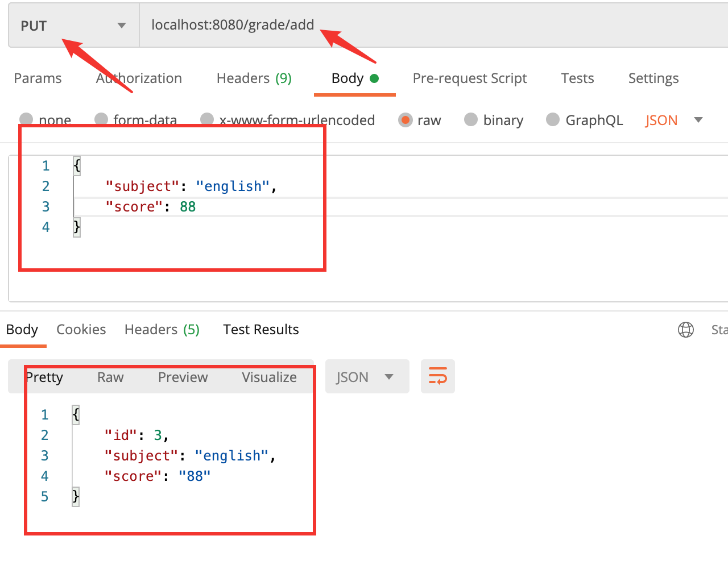Image resolution: width=728 pixels, height=573 pixels.
Task: Switch to the Params tab
Action: click(x=38, y=78)
